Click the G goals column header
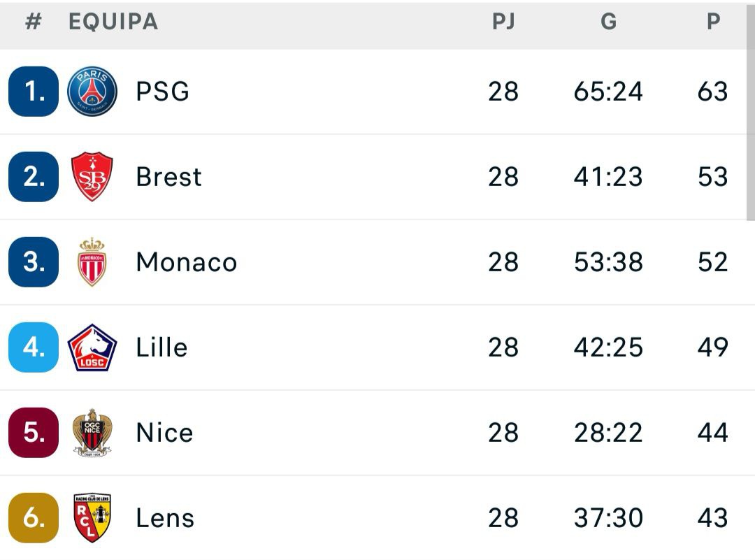Screen dimensions: 755x560 click(609, 22)
